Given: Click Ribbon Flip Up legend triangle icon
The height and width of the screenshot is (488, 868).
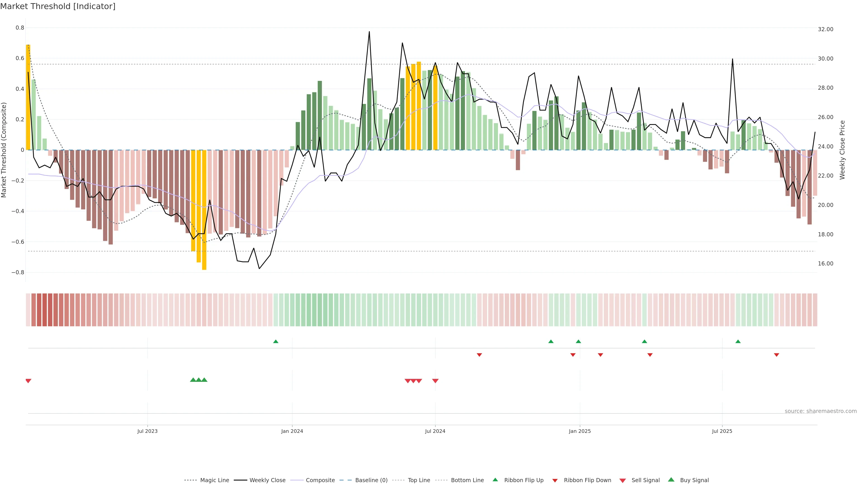Looking at the screenshot, I should click(495, 480).
